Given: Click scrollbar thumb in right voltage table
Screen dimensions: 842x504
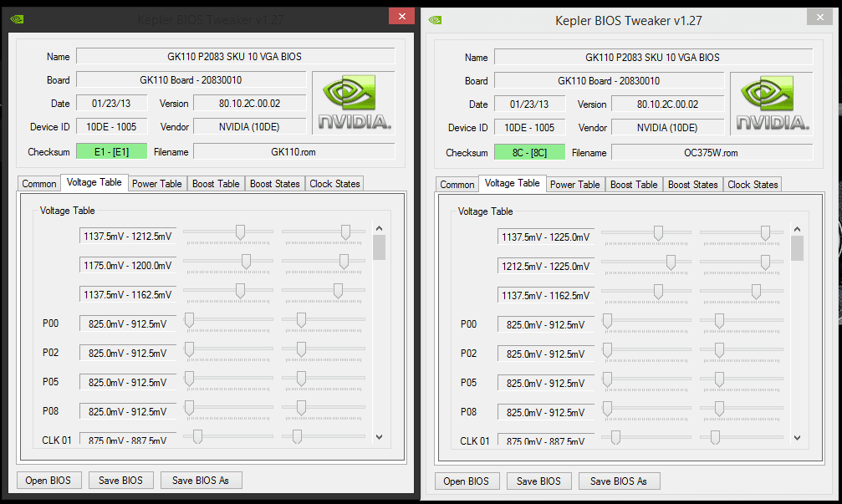Looking at the screenshot, I should point(798,248).
